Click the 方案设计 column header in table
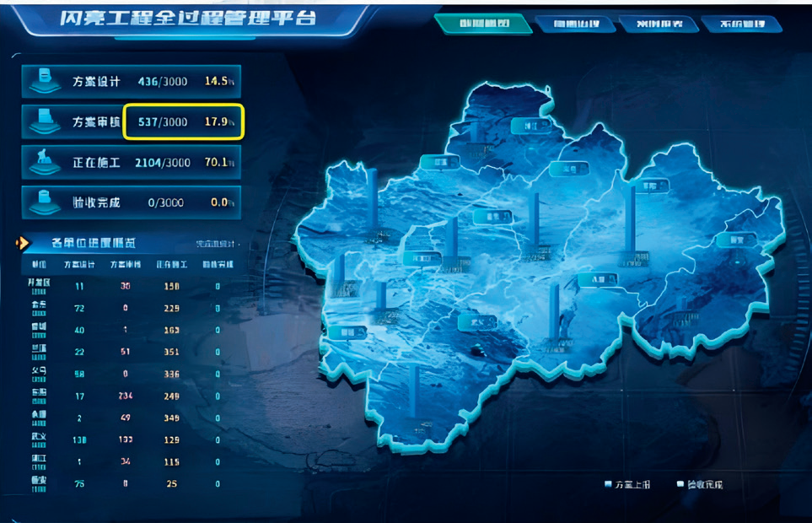 (79, 264)
